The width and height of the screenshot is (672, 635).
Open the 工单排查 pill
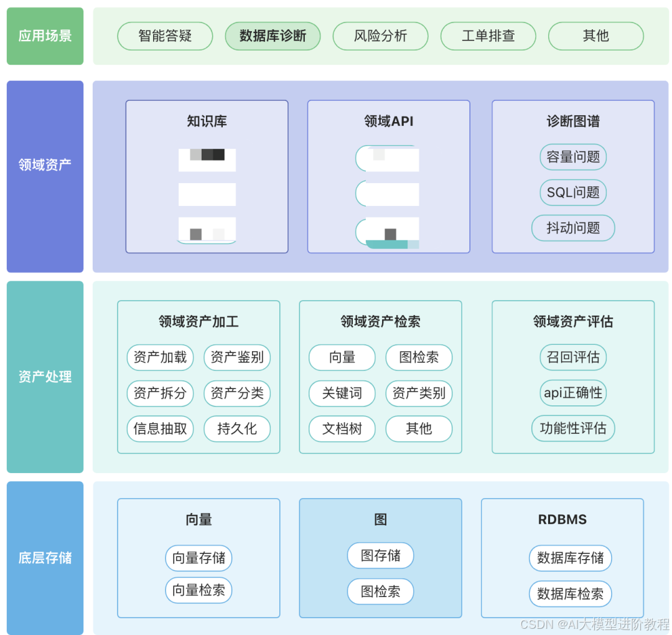click(x=488, y=36)
